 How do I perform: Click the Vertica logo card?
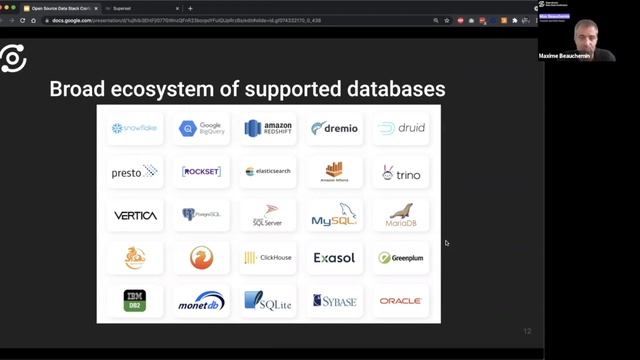[x=135, y=215]
